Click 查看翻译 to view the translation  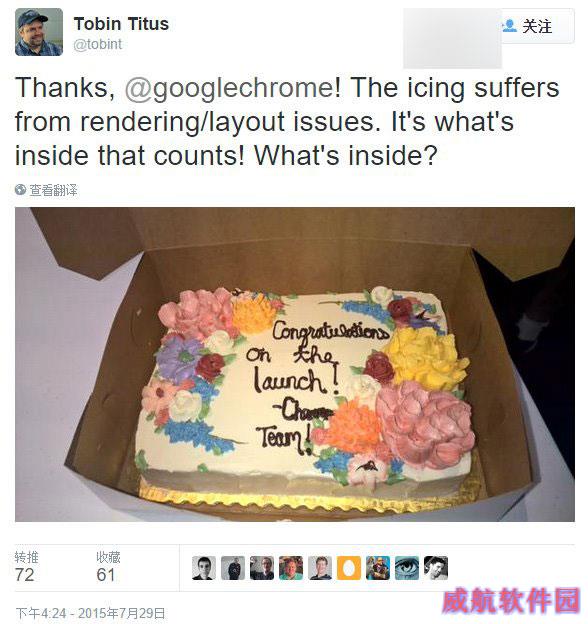pos(53,190)
